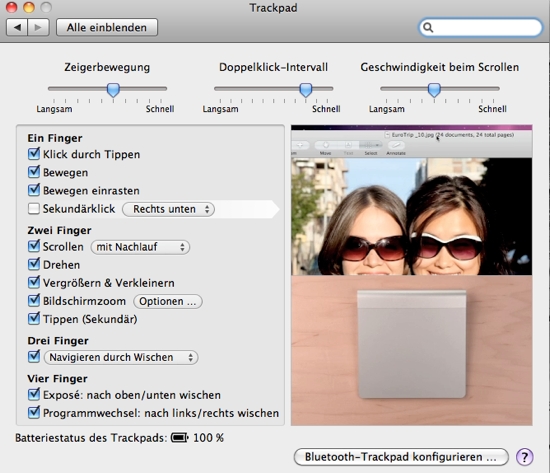The height and width of the screenshot is (473, 550).
Task: Click the gesture preview video of two women
Action: (411, 200)
